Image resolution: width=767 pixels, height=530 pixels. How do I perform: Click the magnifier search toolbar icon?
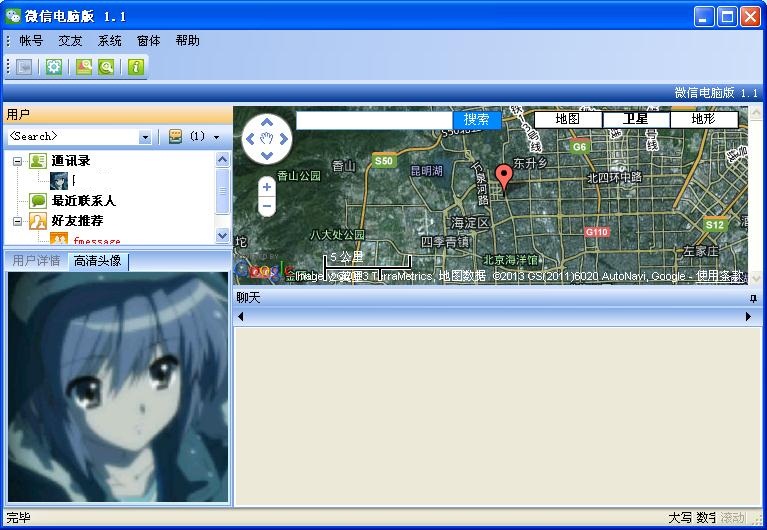tap(106, 67)
